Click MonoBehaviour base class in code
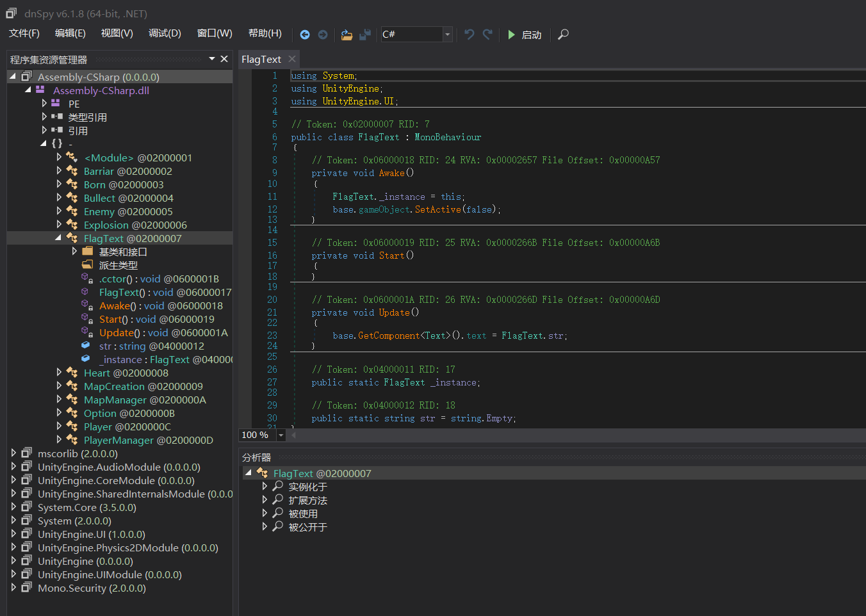 (448, 137)
